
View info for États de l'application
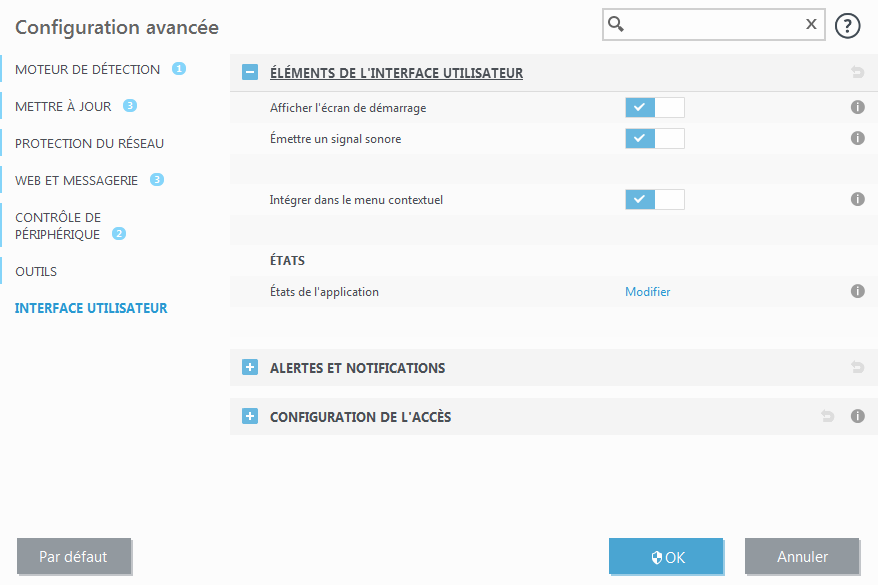point(857,291)
